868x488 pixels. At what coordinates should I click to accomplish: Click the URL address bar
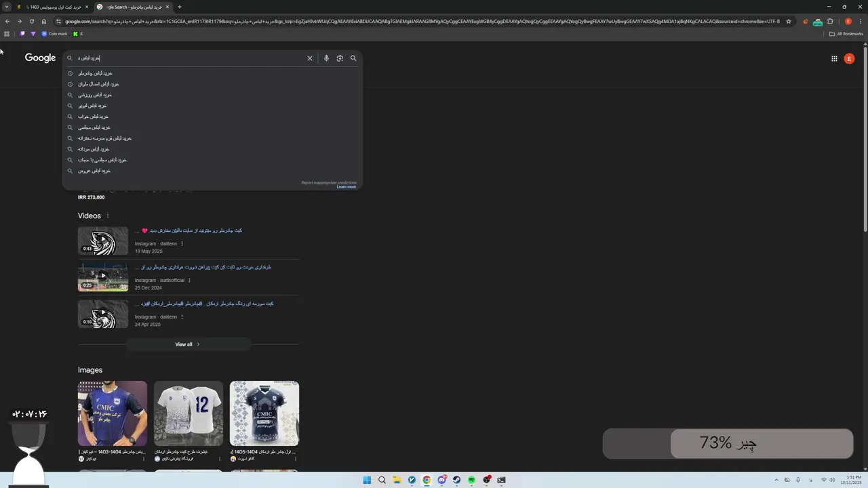[x=420, y=21]
